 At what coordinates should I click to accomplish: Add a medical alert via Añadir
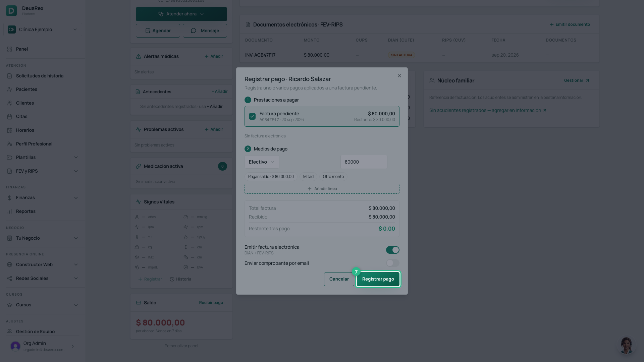tap(214, 56)
